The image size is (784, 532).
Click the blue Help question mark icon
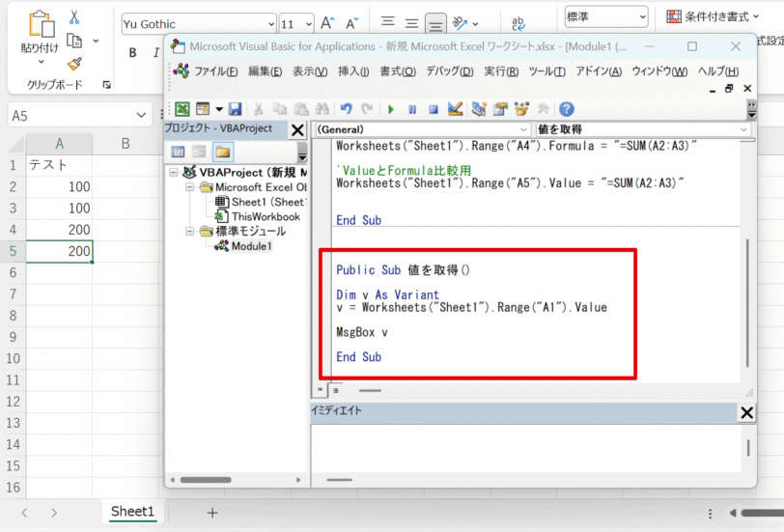(x=567, y=109)
